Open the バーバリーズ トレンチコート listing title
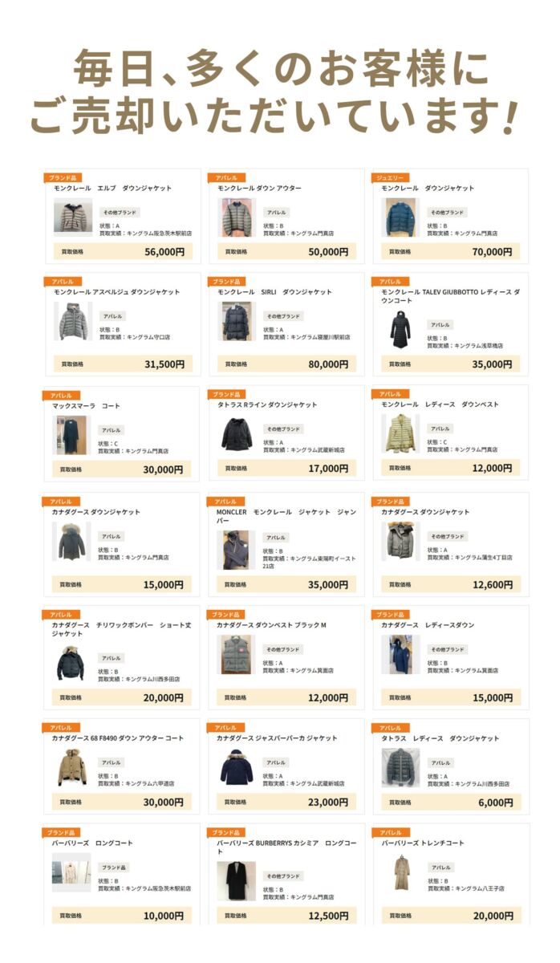This screenshot has height=963, width=560. coord(423,843)
